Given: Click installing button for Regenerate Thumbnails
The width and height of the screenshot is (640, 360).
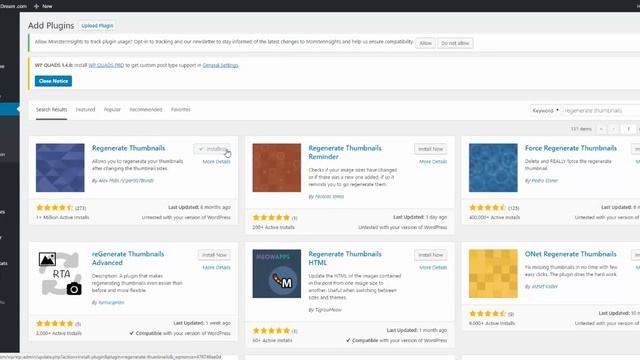Looking at the screenshot, I should coord(212,149).
